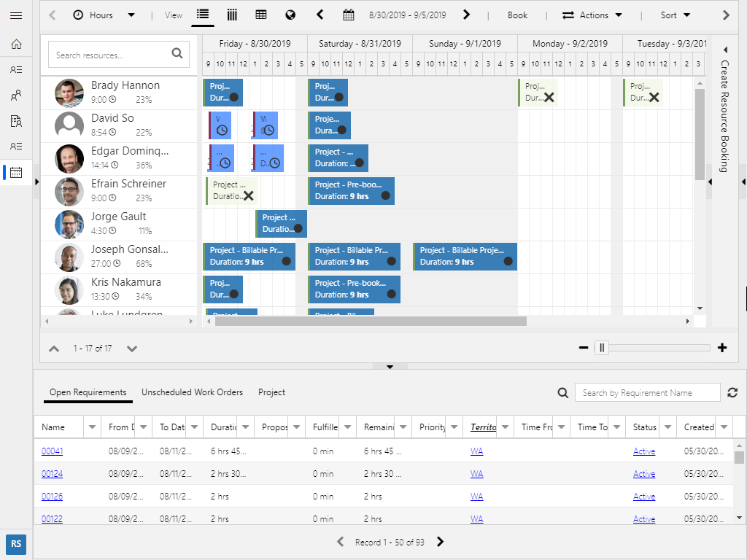Open the Sort dropdown
This screenshot has width=747, height=560.
coord(676,15)
